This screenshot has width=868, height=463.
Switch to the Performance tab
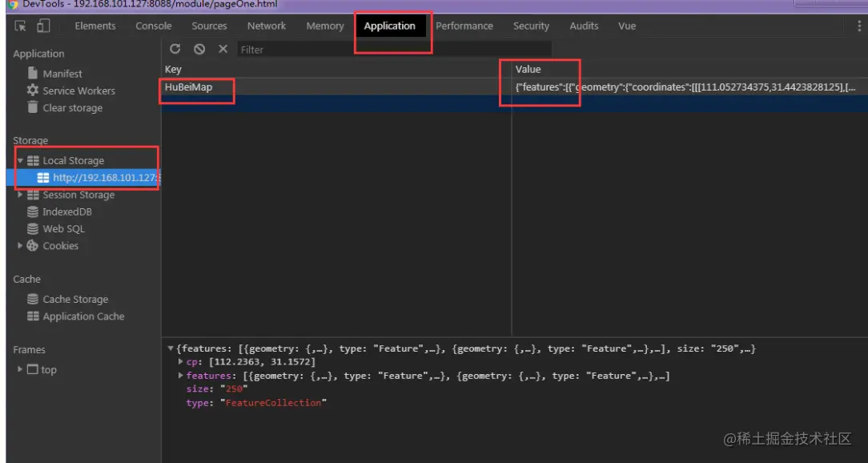click(x=464, y=26)
